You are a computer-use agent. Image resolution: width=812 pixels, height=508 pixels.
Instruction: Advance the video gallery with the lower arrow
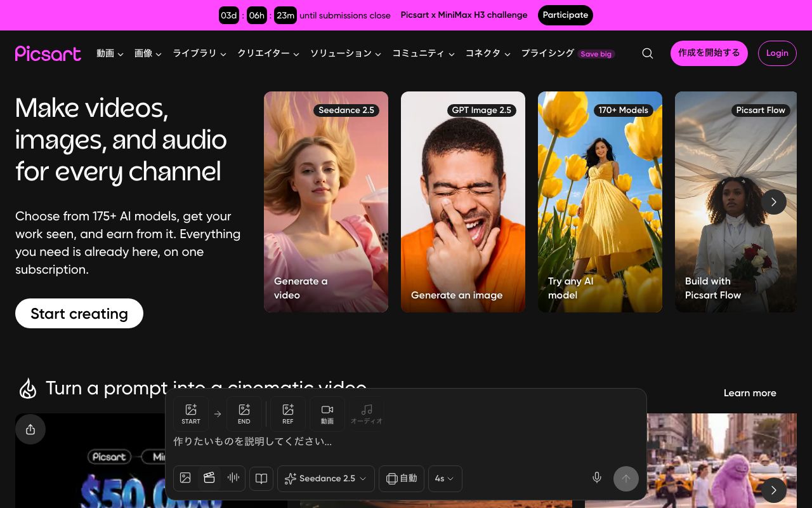pos(774,490)
